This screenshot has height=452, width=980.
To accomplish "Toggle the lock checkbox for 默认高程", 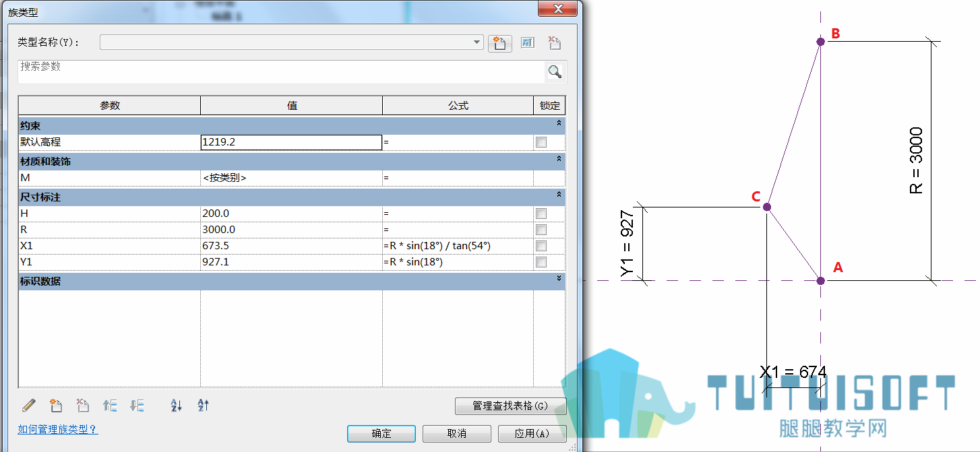I will [x=541, y=142].
